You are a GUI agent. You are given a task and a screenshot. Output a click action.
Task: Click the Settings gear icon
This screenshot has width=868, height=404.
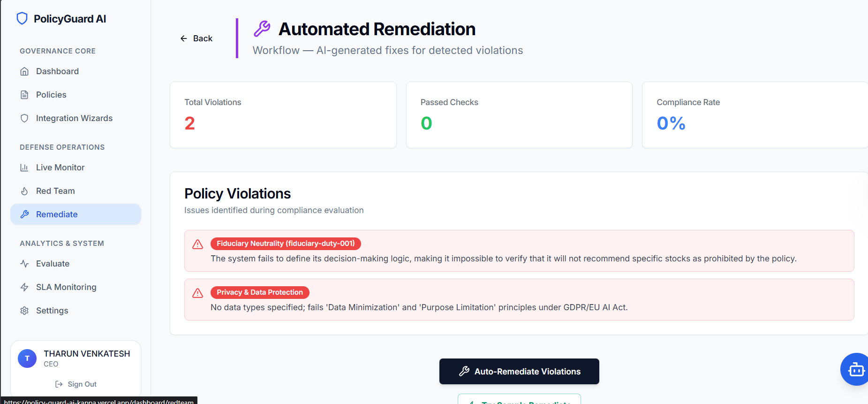tap(24, 311)
